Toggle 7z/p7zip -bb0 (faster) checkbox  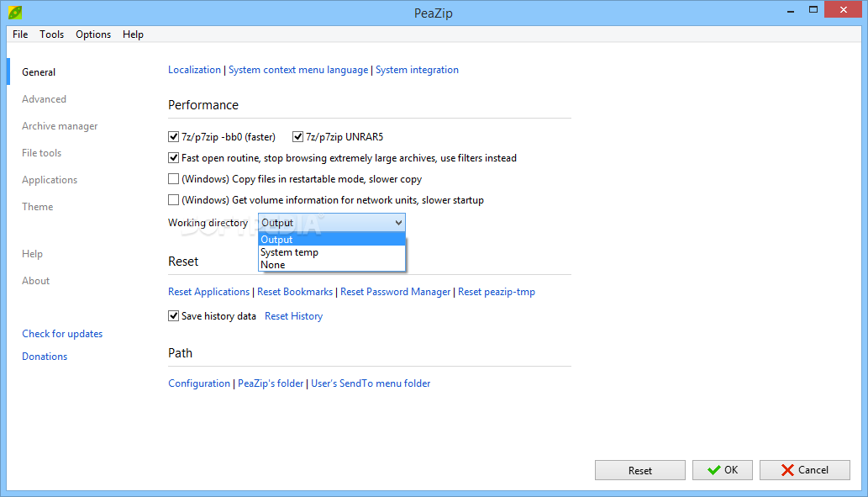click(173, 137)
